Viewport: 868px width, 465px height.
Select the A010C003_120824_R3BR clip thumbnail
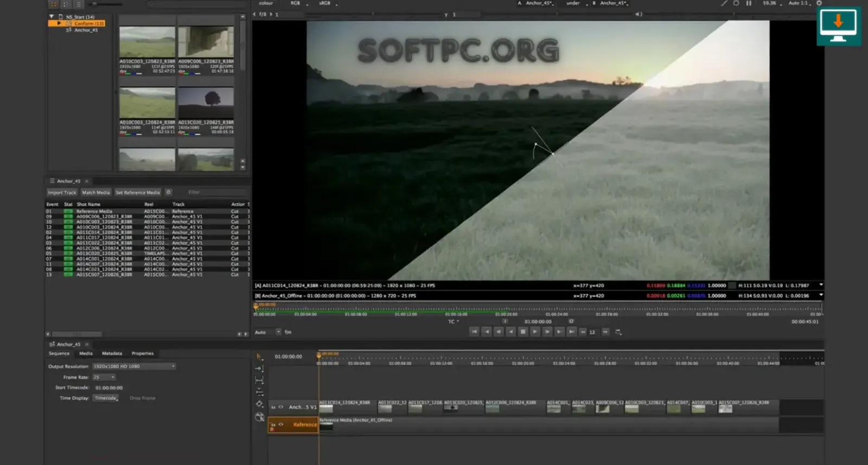147,103
